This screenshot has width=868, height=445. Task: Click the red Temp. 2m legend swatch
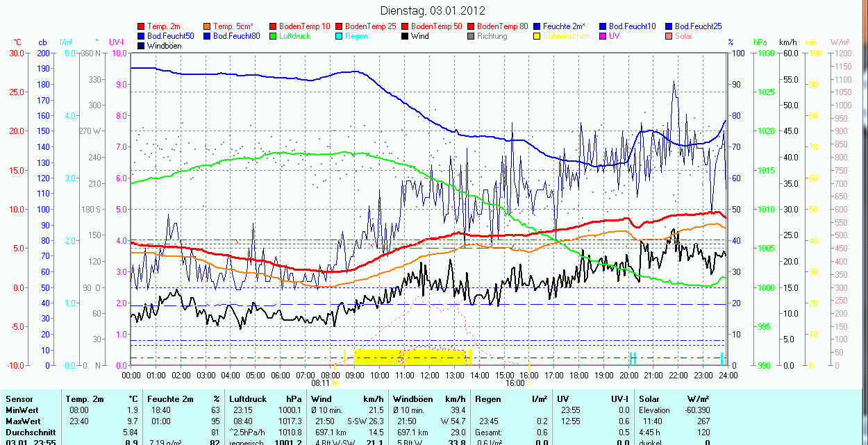coord(142,26)
